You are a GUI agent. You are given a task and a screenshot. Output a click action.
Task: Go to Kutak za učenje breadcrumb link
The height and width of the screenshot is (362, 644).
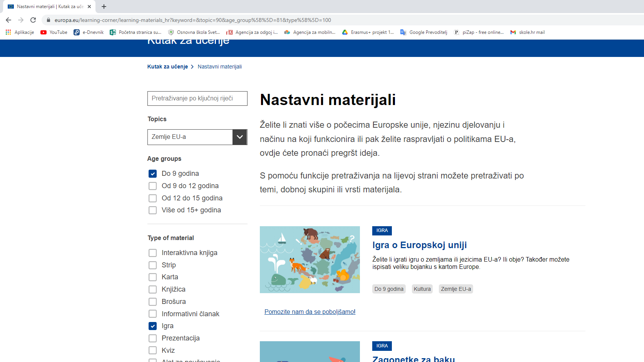[167, 67]
